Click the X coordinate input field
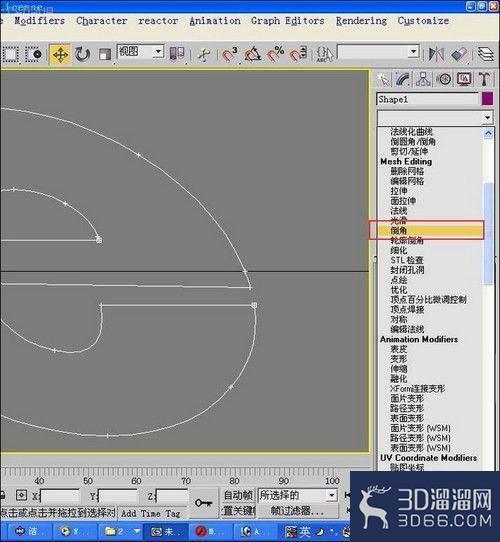500x542 pixels. coord(59,496)
